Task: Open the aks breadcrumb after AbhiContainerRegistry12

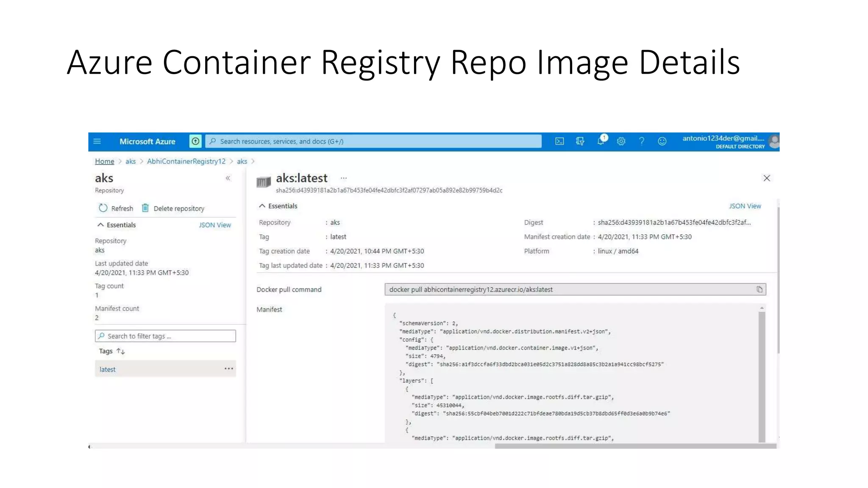Action: (x=242, y=161)
